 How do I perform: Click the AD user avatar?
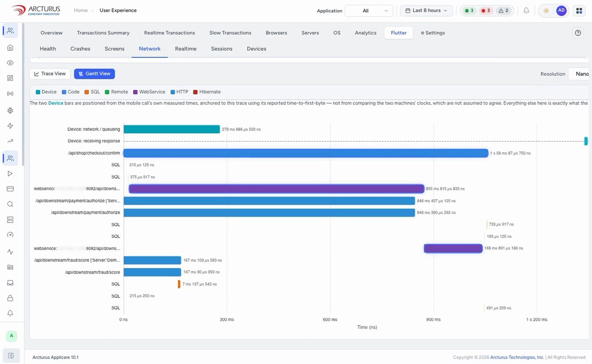point(561,11)
